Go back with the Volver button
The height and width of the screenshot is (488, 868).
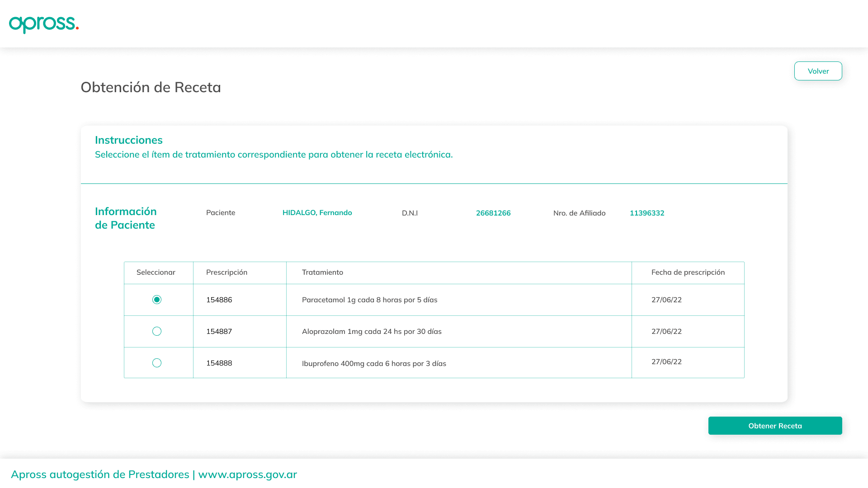tap(818, 71)
